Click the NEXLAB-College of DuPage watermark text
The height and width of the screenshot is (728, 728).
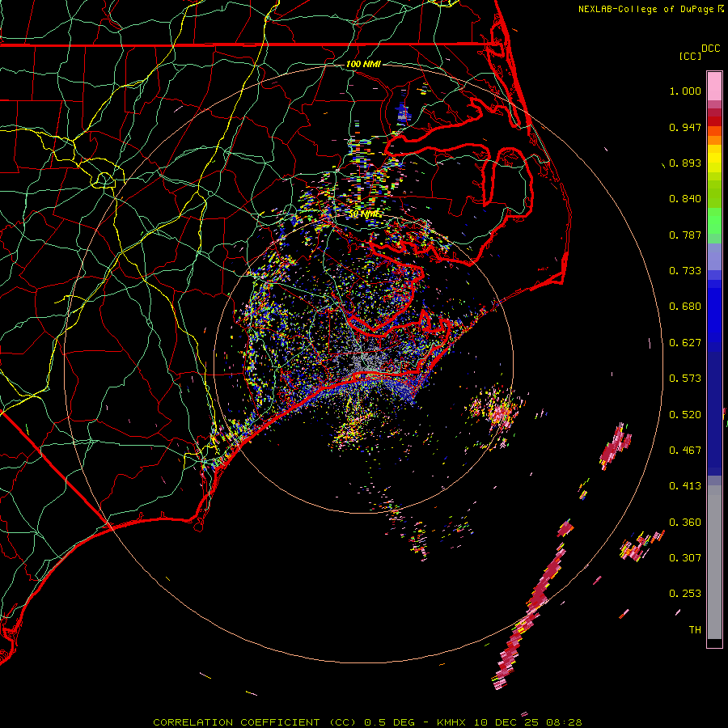(x=651, y=9)
